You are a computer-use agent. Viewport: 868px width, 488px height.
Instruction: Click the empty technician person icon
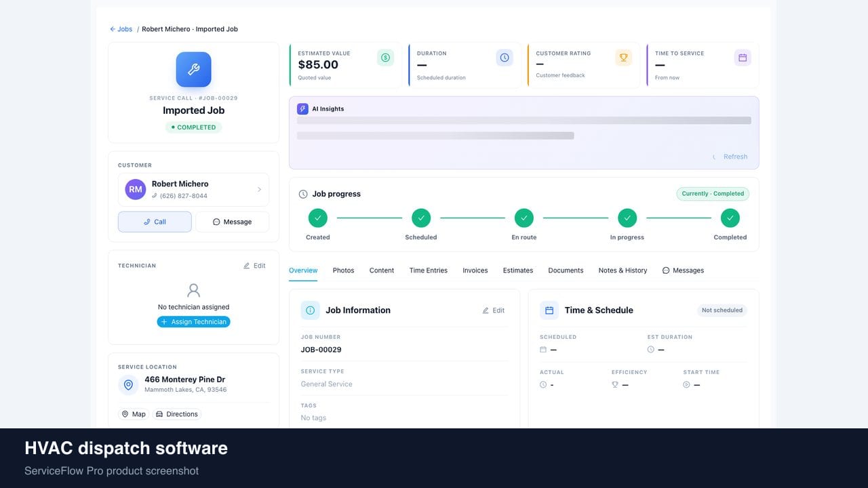coord(193,291)
